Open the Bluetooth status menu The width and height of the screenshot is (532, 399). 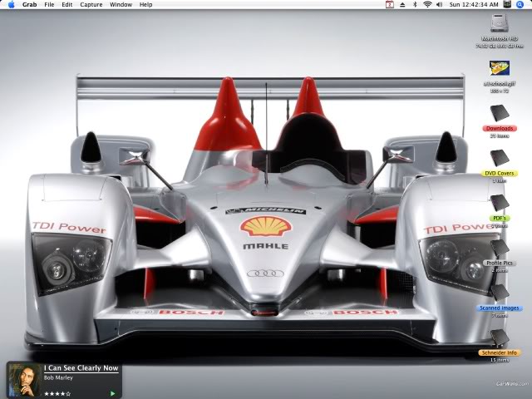coord(415,4)
